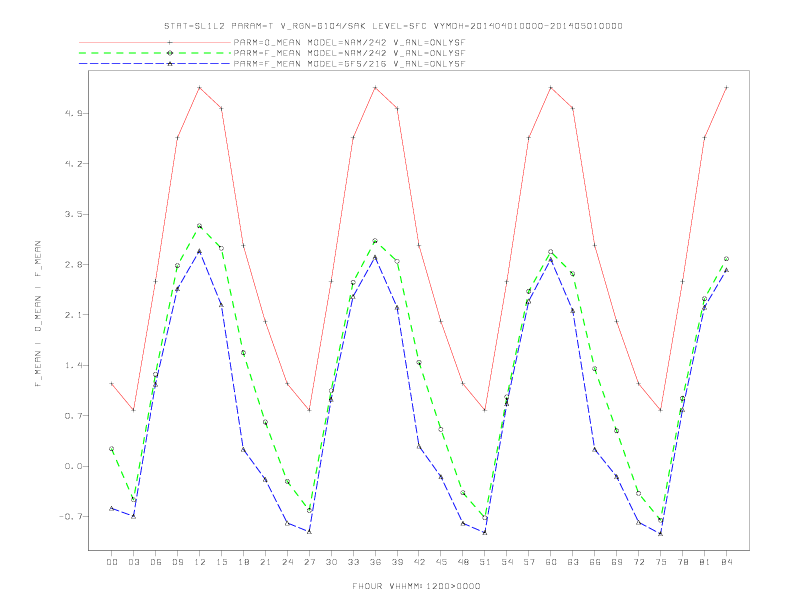Screen dimensions: 792x612
Task: Click the blue triangle marker at hour 27
Action: tap(309, 532)
